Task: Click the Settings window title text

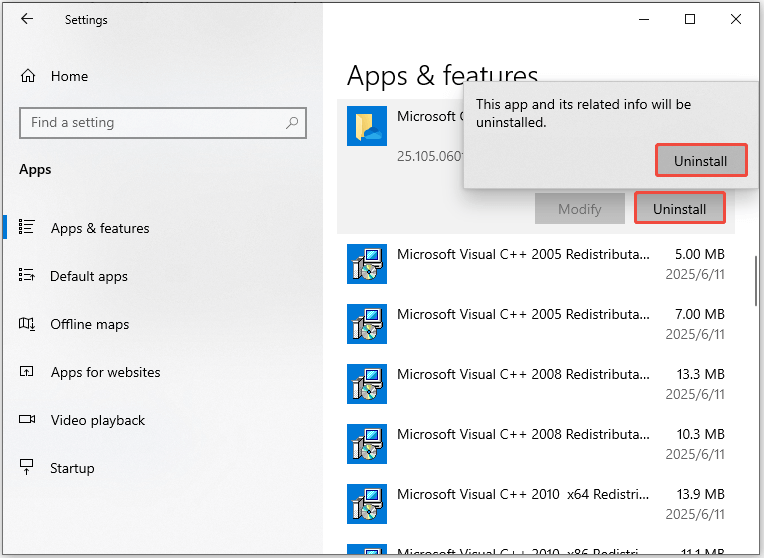Action: pos(86,20)
